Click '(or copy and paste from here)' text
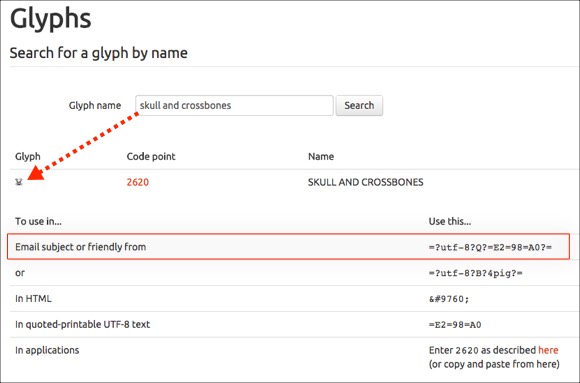This screenshot has height=383, width=580. point(494,364)
